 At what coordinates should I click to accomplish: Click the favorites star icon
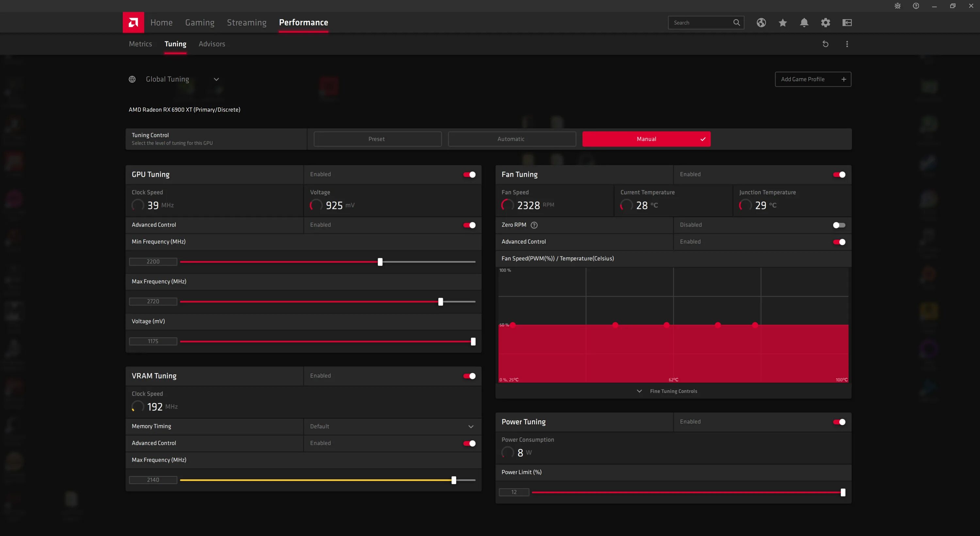[x=783, y=22]
